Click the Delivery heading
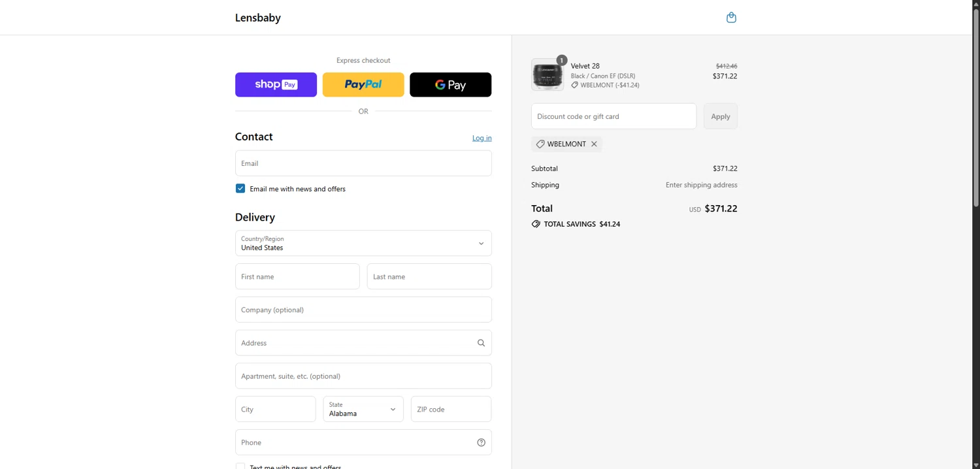 pos(255,217)
